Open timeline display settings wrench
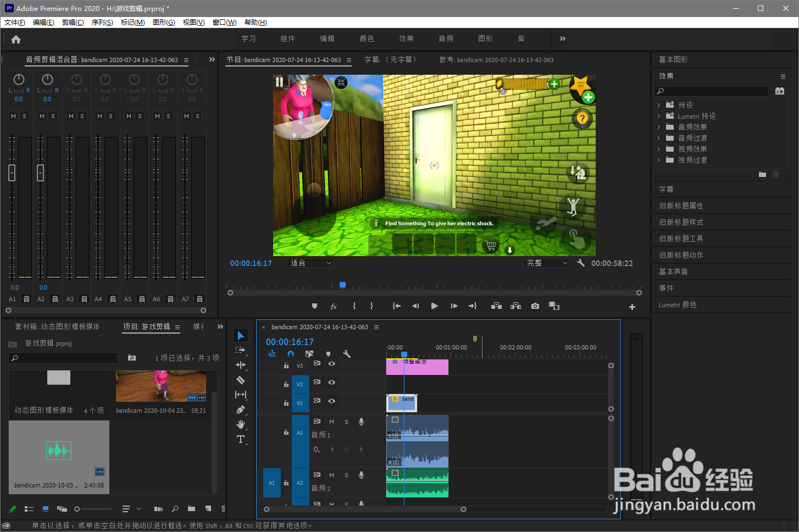 pyautogui.click(x=347, y=354)
